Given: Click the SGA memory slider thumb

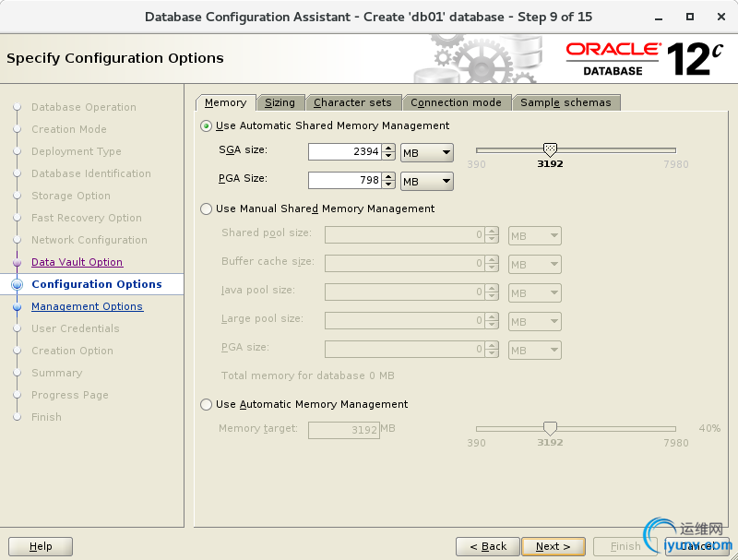Looking at the screenshot, I should (x=550, y=149).
